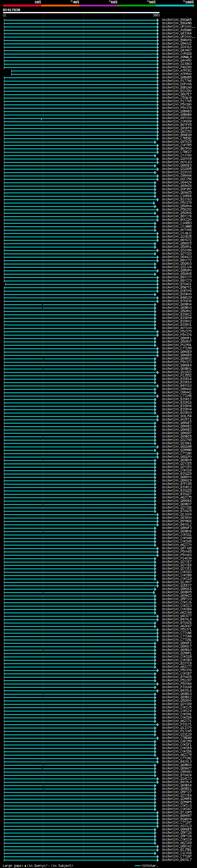Select hit label UniRef100_Q9AXU2
The image size is (197, 868).
(177, 43)
